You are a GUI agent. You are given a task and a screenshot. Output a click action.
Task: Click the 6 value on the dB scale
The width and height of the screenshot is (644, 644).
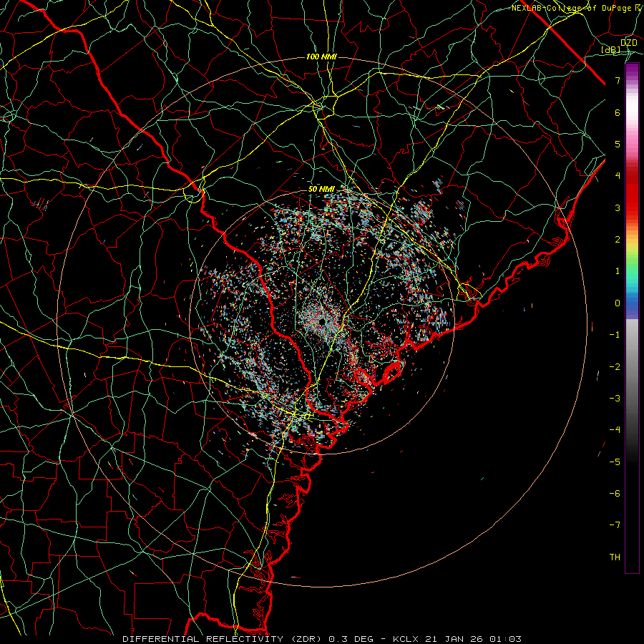pos(618,112)
